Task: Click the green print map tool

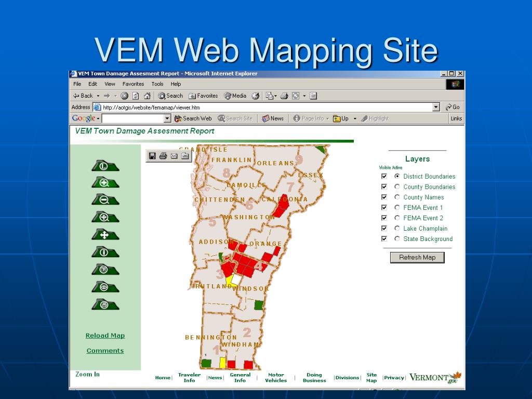Action: (x=105, y=304)
